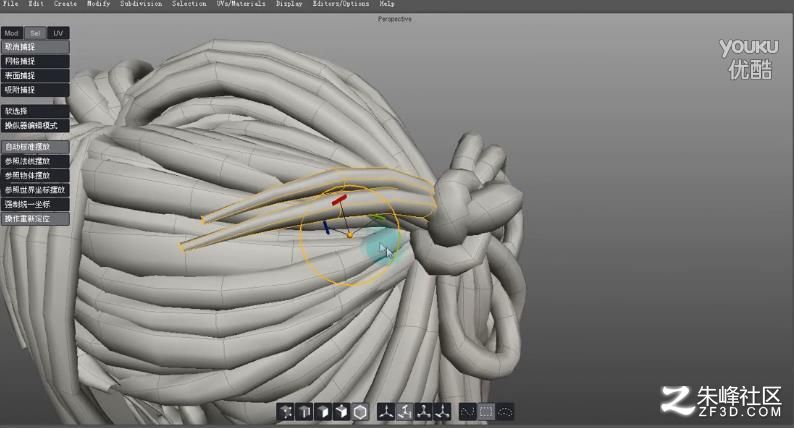
Task: Toggle 强制统一坐标 force unified coordinates
Action: [35, 205]
